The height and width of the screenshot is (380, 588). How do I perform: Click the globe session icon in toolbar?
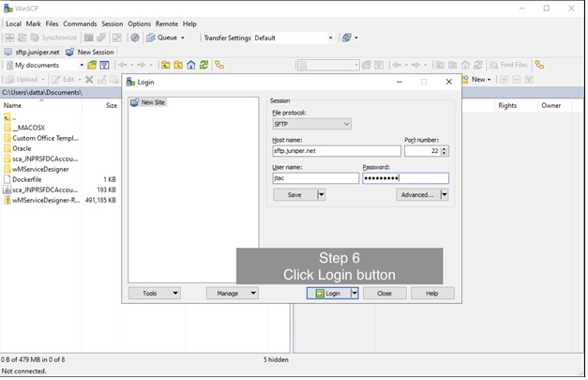(x=347, y=38)
